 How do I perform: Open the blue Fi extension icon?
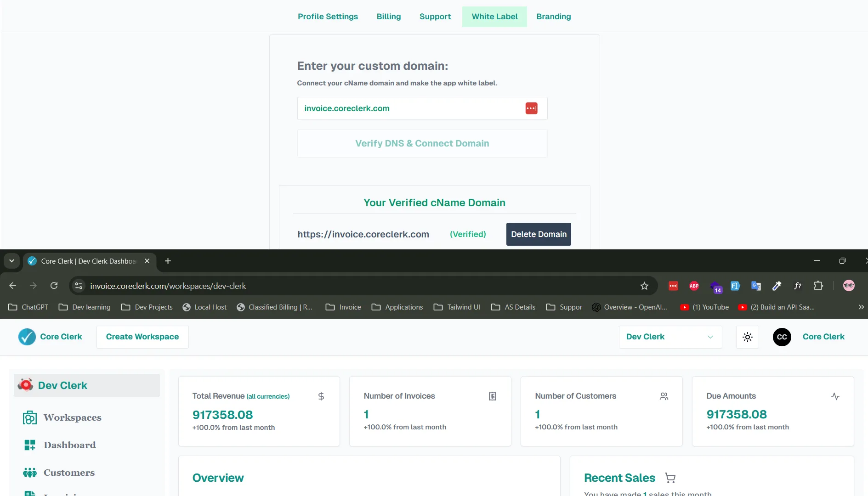click(735, 286)
